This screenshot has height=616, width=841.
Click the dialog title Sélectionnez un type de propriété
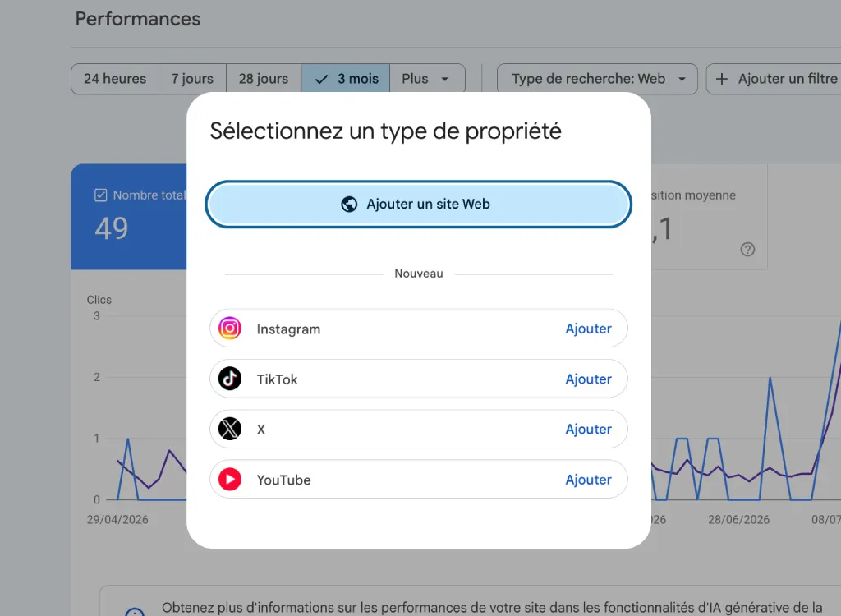click(x=386, y=131)
